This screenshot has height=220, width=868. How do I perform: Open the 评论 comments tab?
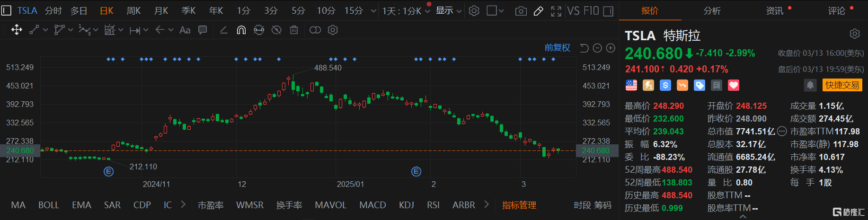(x=837, y=10)
